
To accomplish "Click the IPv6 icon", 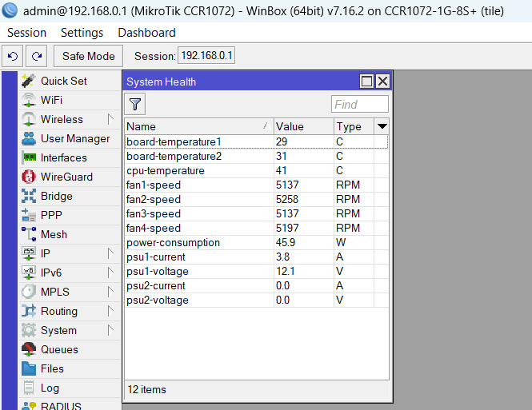I will [29, 273].
